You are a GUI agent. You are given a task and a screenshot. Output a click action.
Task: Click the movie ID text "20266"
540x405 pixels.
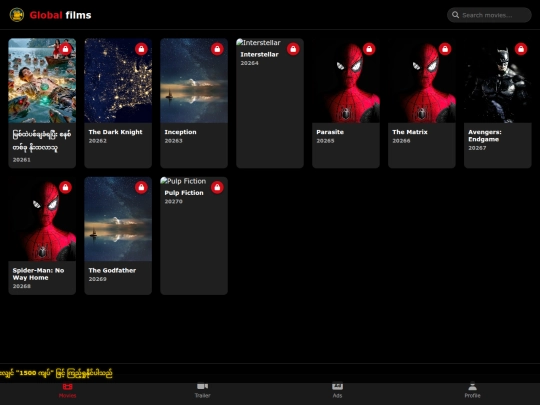[x=401, y=141]
